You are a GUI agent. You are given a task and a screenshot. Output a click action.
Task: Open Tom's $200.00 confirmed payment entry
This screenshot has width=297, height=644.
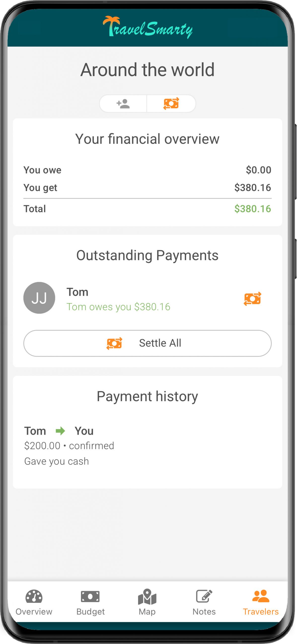pyautogui.click(x=69, y=446)
